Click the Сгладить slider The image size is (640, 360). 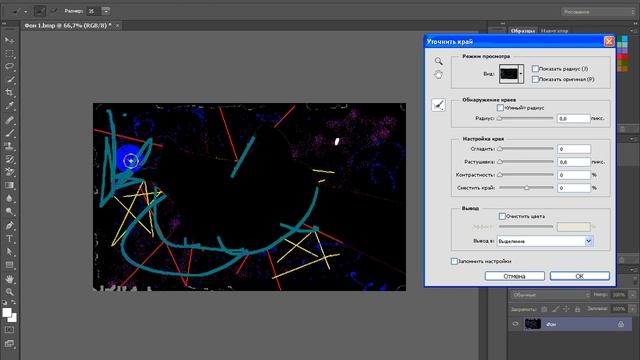(x=526, y=149)
